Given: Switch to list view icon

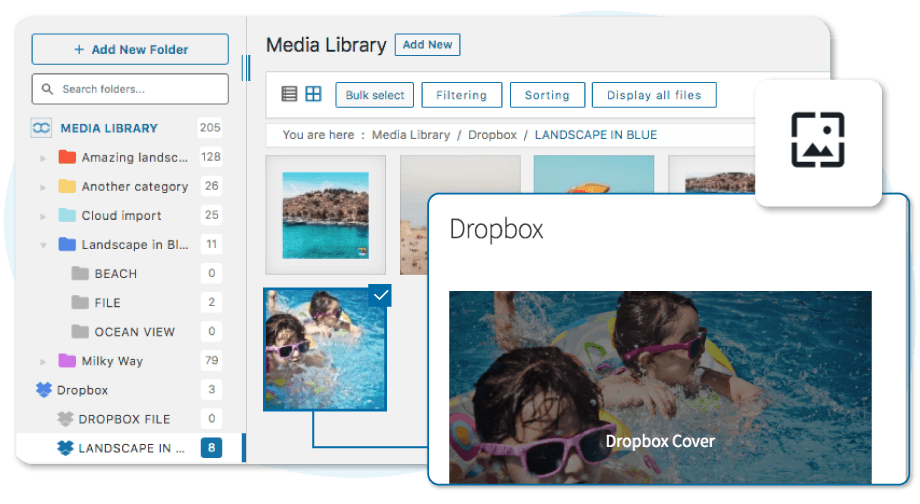Looking at the screenshot, I should click(289, 94).
